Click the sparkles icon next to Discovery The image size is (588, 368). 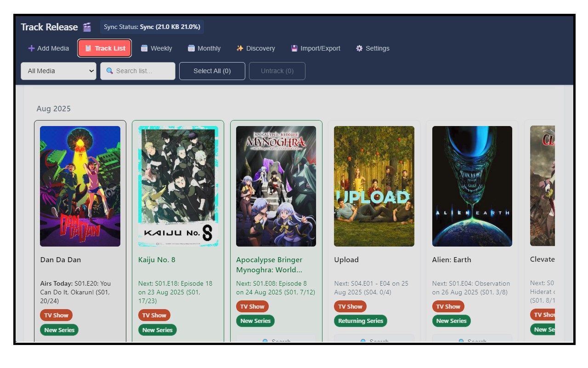pos(240,48)
